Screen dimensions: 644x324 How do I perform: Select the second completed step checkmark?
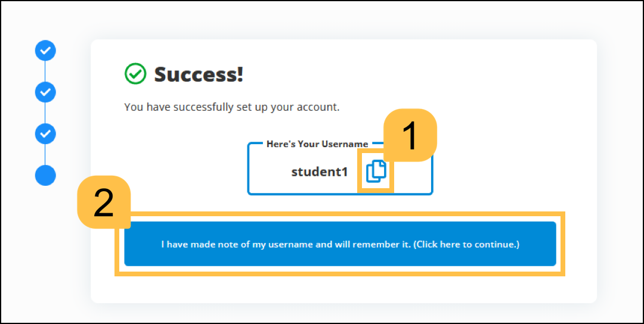[45, 92]
